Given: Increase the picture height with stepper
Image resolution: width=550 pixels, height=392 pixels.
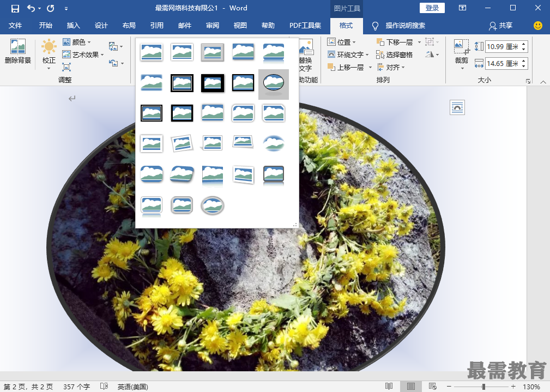Looking at the screenshot, I should pos(524,44).
